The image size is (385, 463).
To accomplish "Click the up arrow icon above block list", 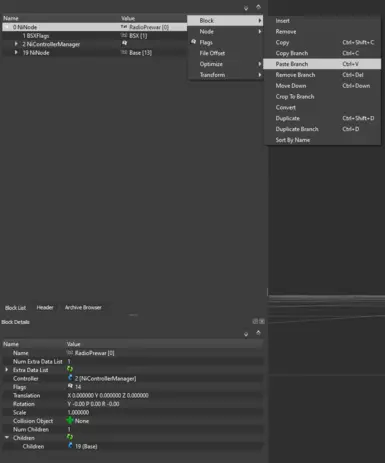I will coord(258,7).
